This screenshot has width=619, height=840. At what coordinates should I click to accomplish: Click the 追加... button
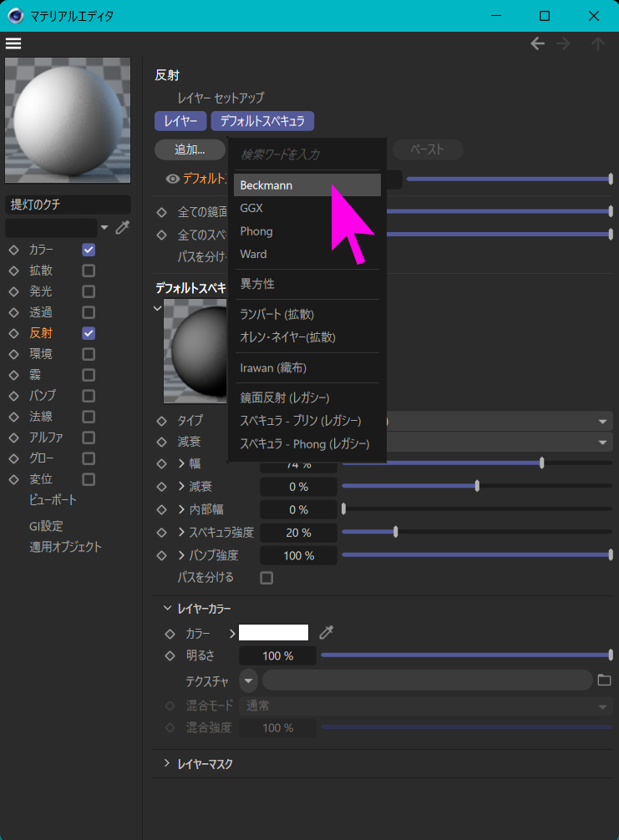(190, 149)
